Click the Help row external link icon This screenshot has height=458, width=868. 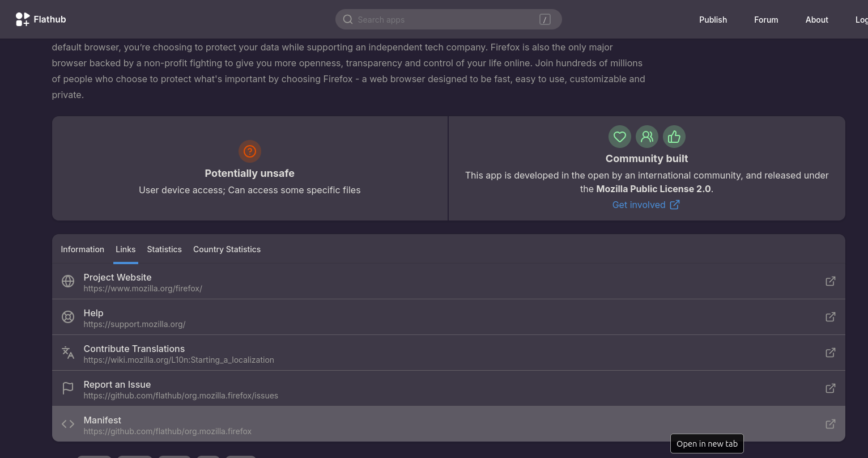[x=830, y=317]
